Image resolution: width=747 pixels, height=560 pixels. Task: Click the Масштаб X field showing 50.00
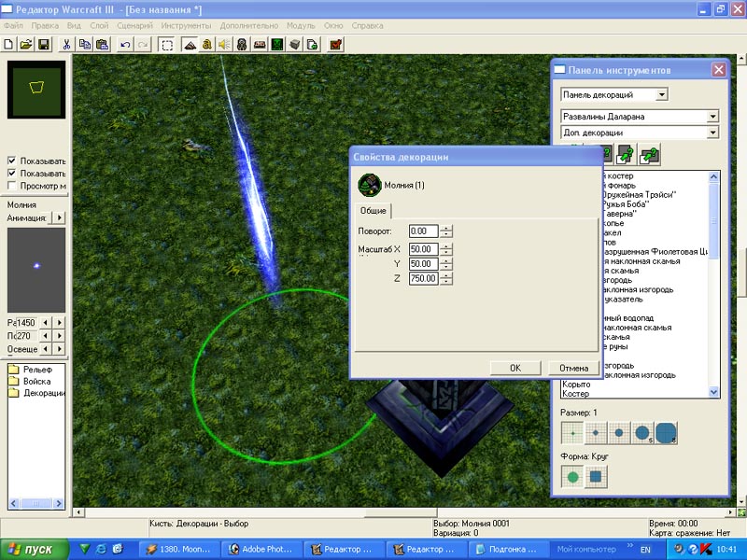click(x=424, y=249)
